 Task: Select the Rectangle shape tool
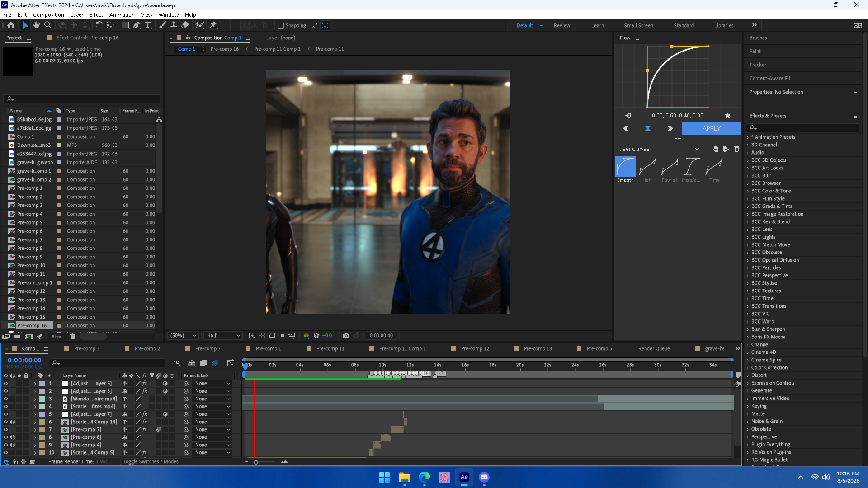[x=125, y=25]
